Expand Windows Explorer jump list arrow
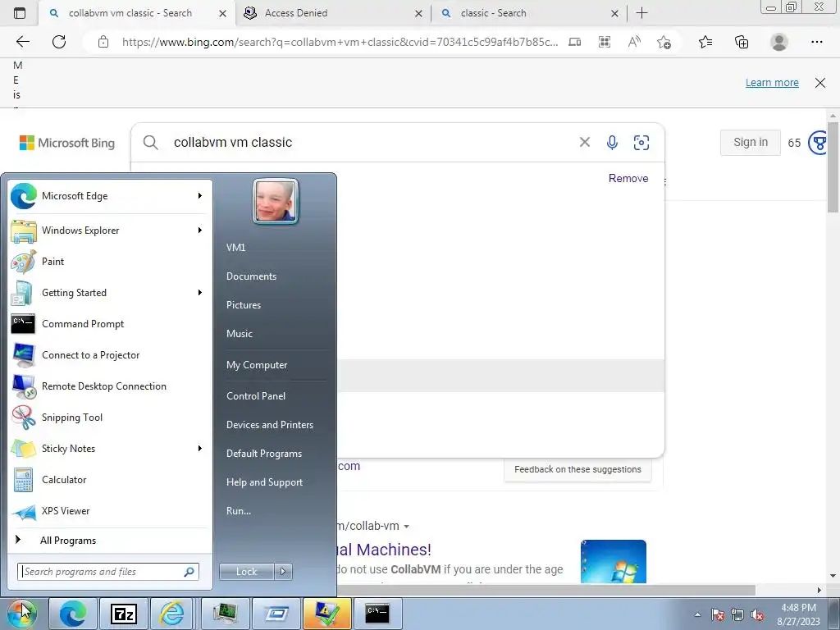 pyautogui.click(x=200, y=231)
